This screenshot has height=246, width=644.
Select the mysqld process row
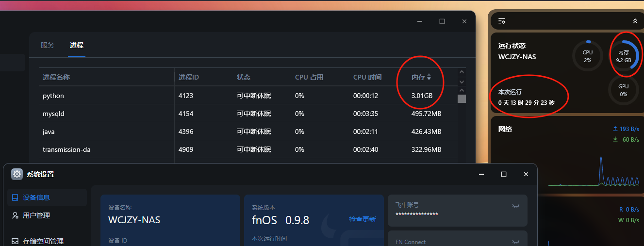(248, 114)
